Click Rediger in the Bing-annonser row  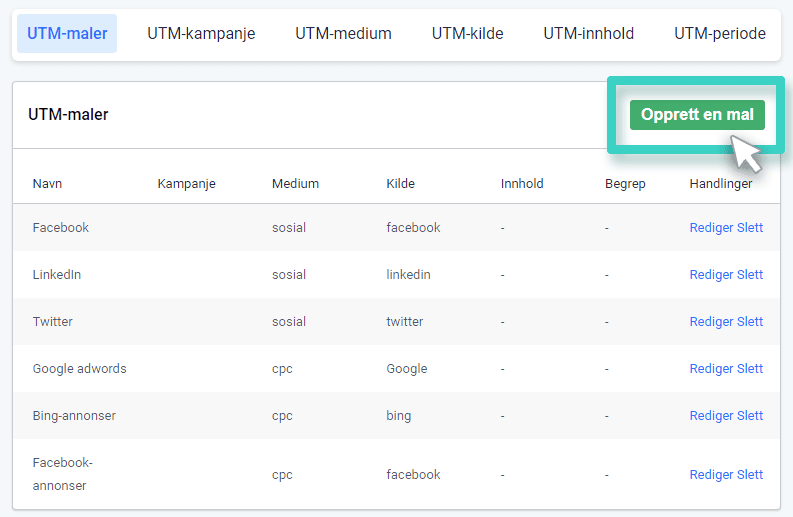(712, 416)
